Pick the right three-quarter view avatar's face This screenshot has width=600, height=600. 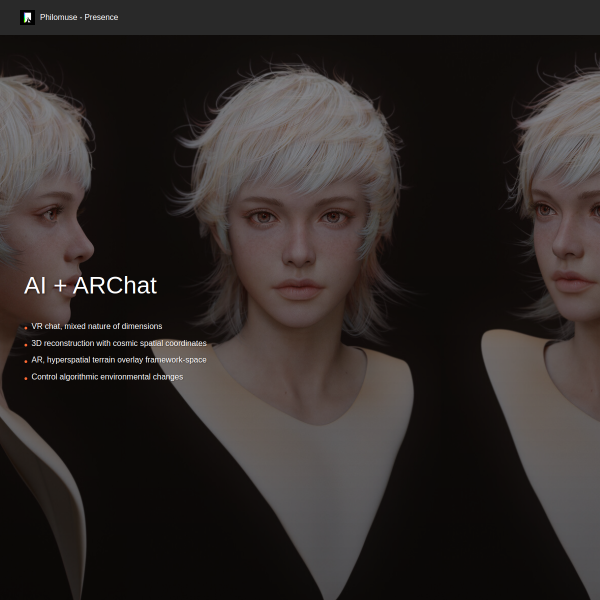coord(565,240)
